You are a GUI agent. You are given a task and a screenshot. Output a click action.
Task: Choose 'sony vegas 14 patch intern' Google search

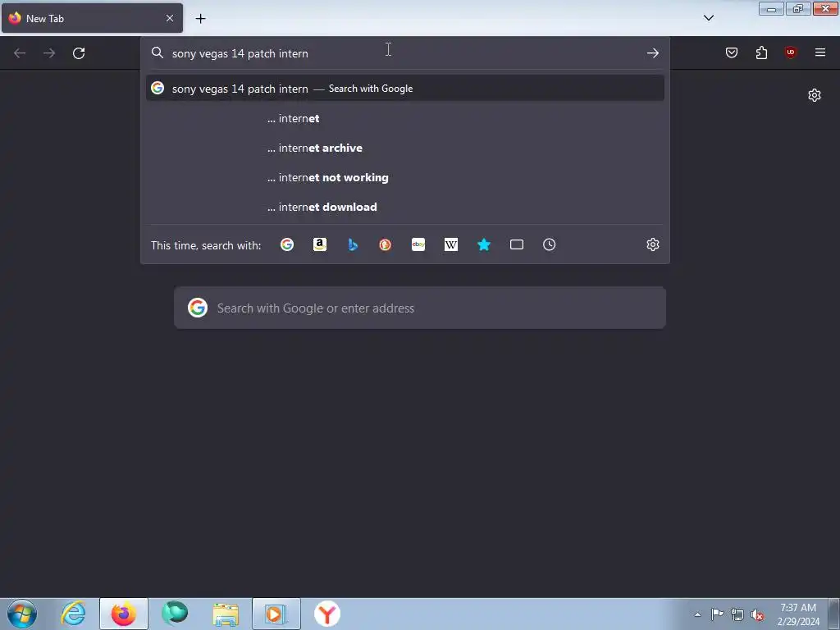pyautogui.click(x=405, y=89)
